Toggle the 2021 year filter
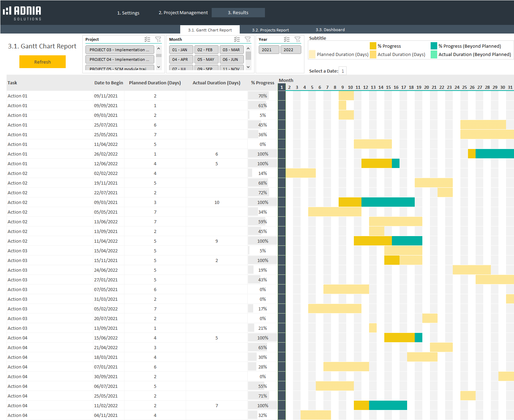This screenshot has height=420, width=514. click(x=267, y=50)
